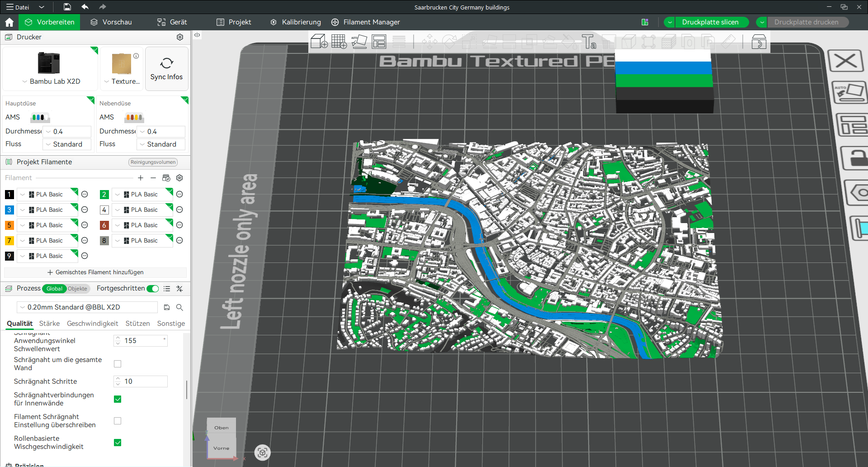868x467 pixels.
Task: Click the plate arrange icon
Action: click(853, 124)
